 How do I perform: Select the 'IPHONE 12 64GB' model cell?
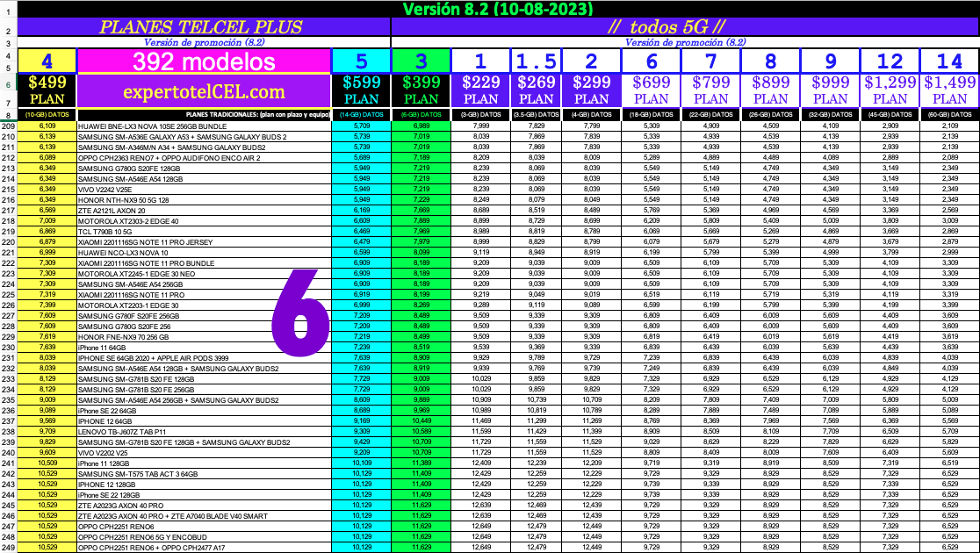(204, 421)
